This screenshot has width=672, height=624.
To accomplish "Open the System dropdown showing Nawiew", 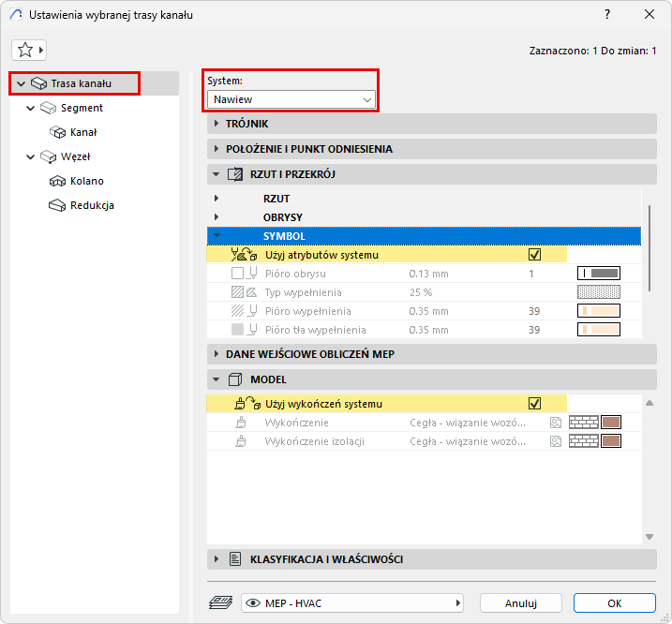I will [291, 99].
